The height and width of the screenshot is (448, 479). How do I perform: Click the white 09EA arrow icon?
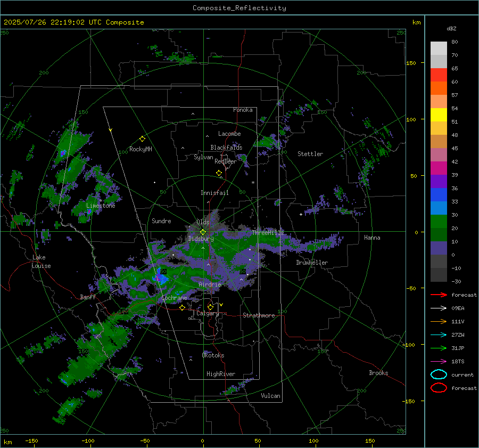click(439, 308)
